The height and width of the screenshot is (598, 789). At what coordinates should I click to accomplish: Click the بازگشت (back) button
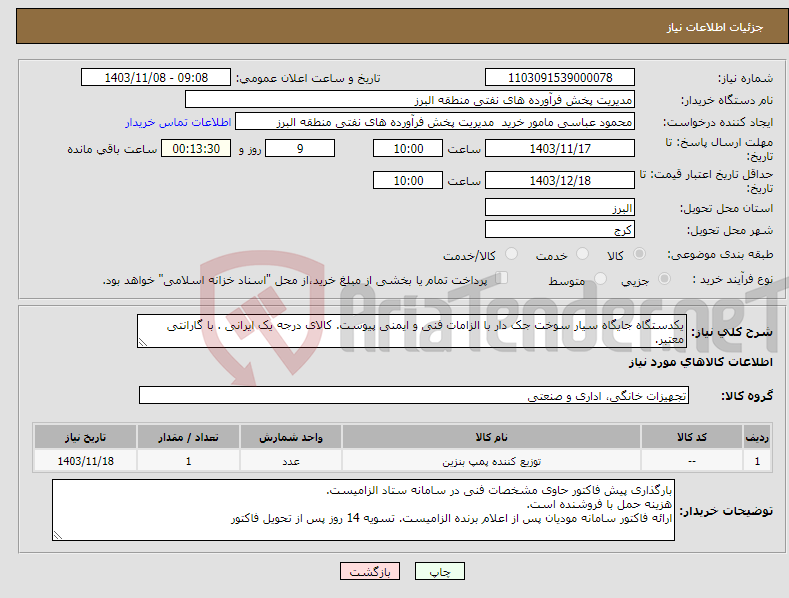[x=370, y=571]
